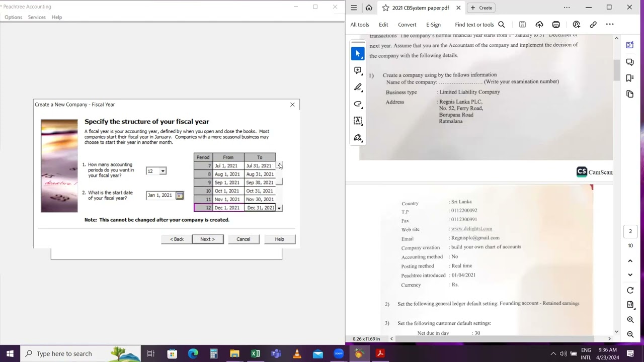644x362 pixels.
Task: Click period table scroll down arrow
Action: (279, 208)
